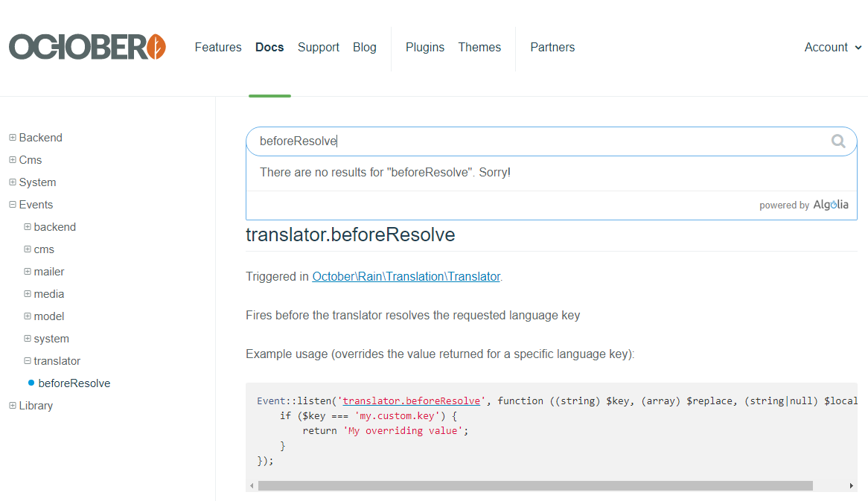This screenshot has width=868, height=501.
Task: Click the right arrow of the code scrollbar
Action: click(x=852, y=485)
